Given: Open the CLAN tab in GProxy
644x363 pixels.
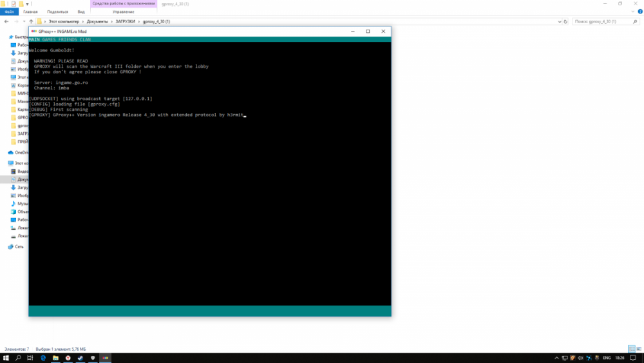Looking at the screenshot, I should [x=86, y=40].
